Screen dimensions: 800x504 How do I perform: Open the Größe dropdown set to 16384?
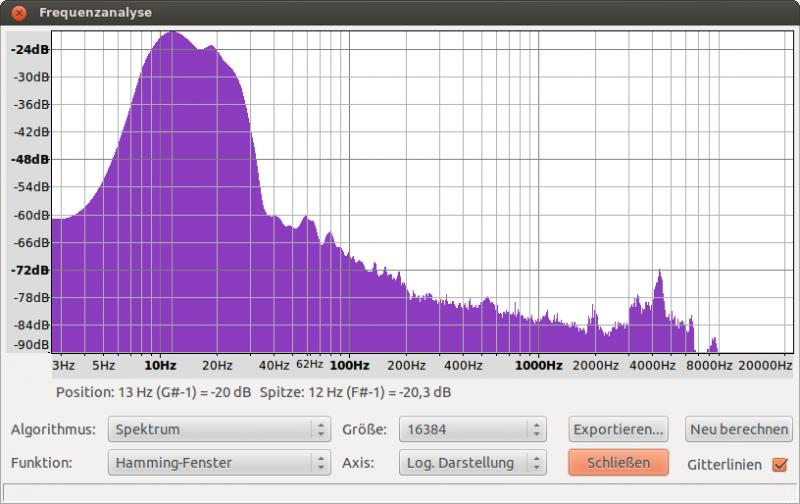(x=471, y=430)
